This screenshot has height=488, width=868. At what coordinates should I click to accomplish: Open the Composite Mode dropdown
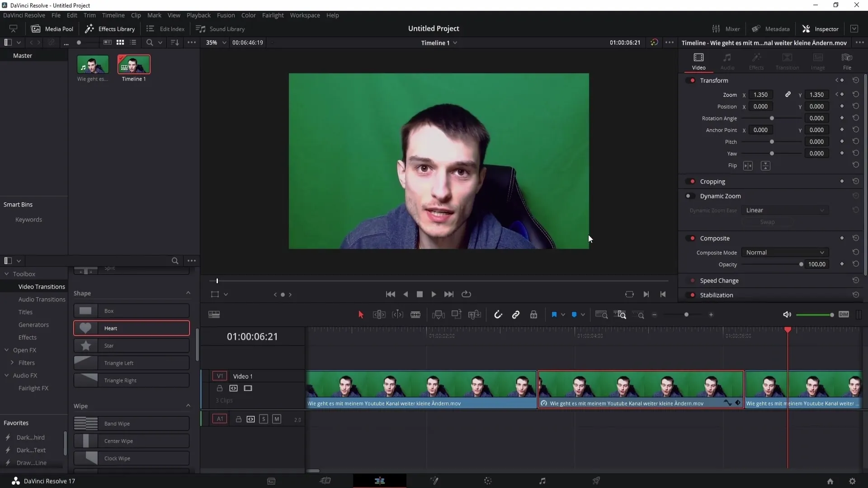pos(784,252)
